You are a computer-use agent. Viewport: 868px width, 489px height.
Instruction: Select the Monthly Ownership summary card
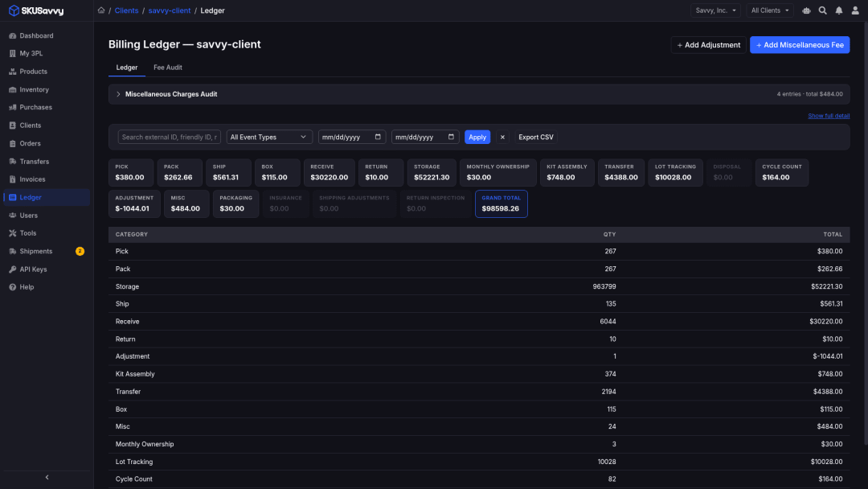pos(497,172)
